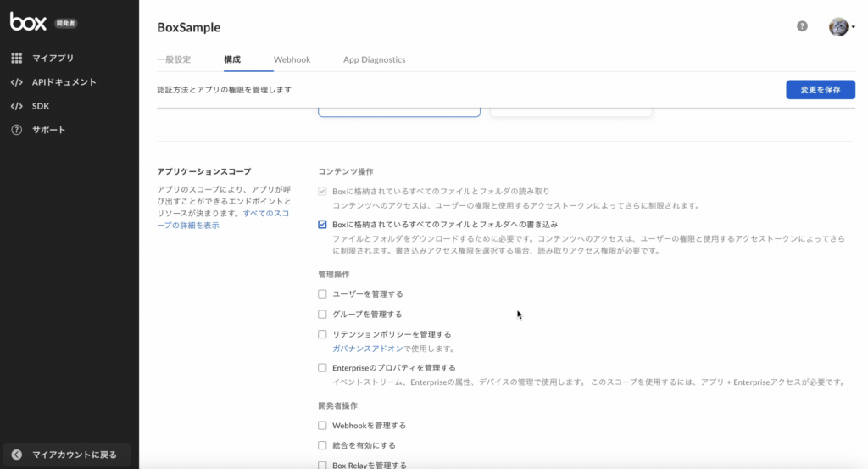Click the 変更を保存 button
The image size is (868, 469).
[x=821, y=90]
